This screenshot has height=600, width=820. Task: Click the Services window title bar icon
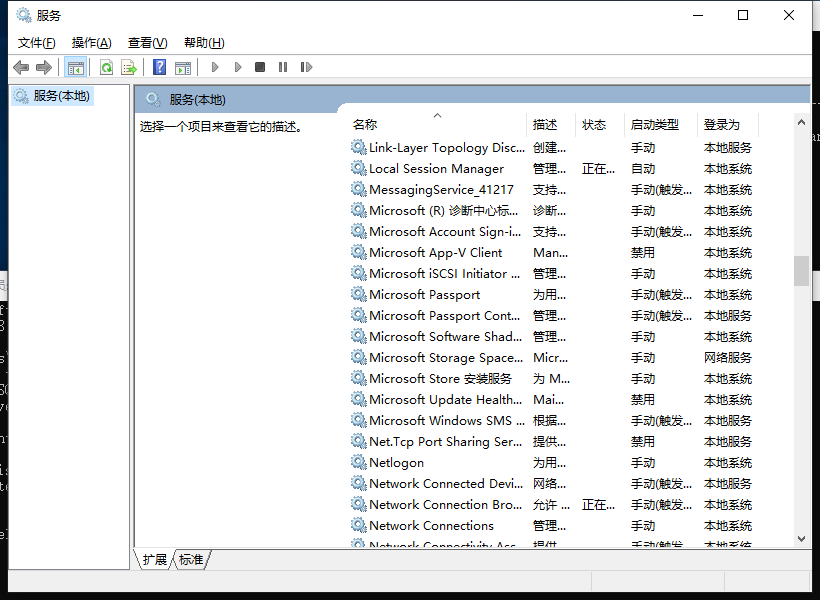coord(24,15)
